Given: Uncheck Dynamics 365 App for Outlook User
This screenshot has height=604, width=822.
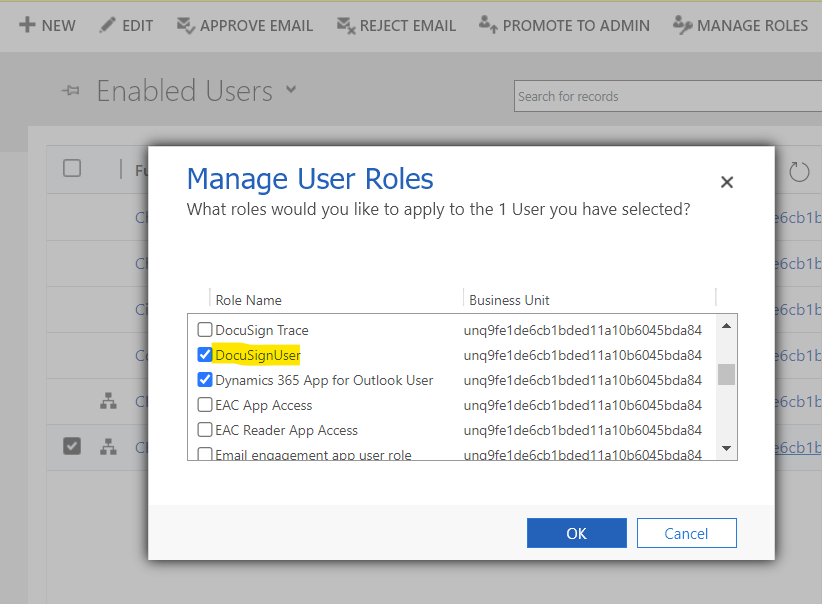Looking at the screenshot, I should click(204, 379).
